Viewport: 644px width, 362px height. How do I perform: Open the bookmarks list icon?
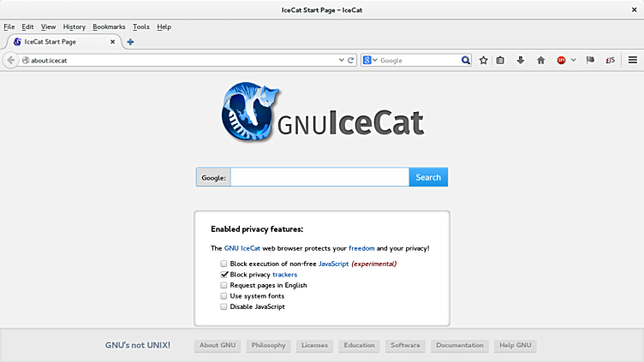click(500, 60)
